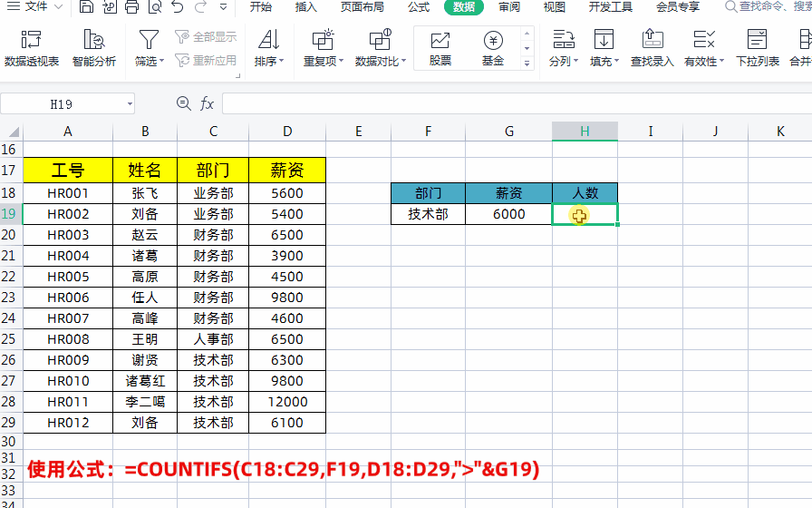This screenshot has height=508, width=812.
Task: Select salary cell 12000
Action: point(287,402)
